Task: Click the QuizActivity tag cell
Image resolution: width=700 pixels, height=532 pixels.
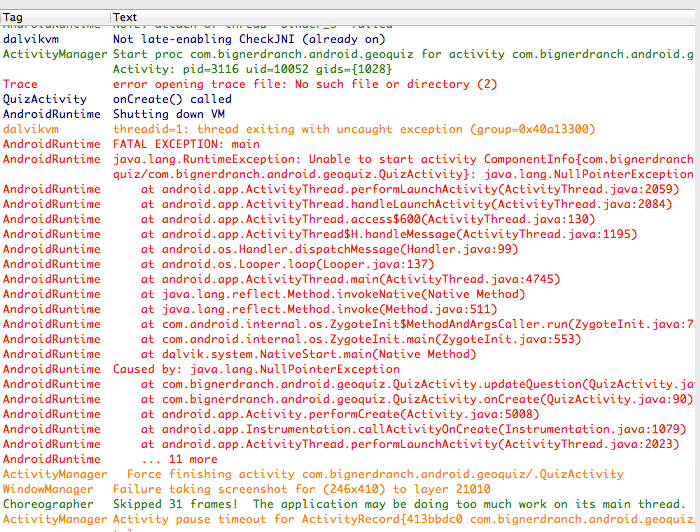Action: point(45,99)
